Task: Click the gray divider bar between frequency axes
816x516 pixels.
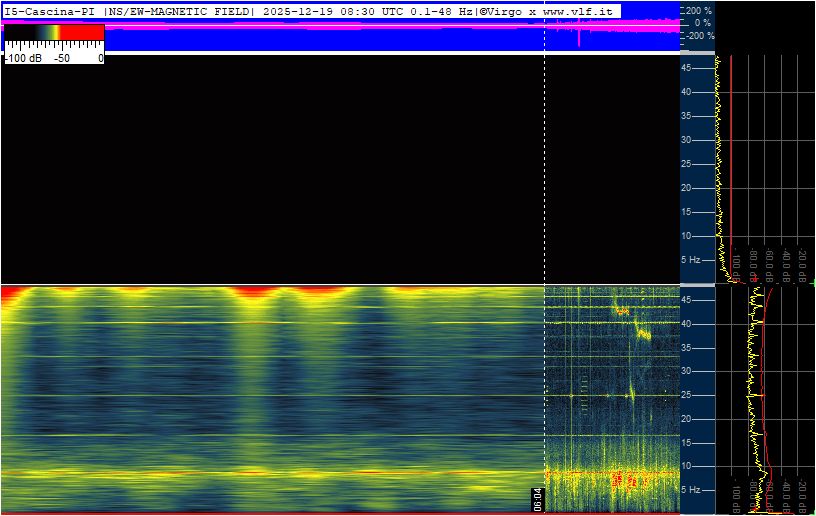Action: (698, 285)
